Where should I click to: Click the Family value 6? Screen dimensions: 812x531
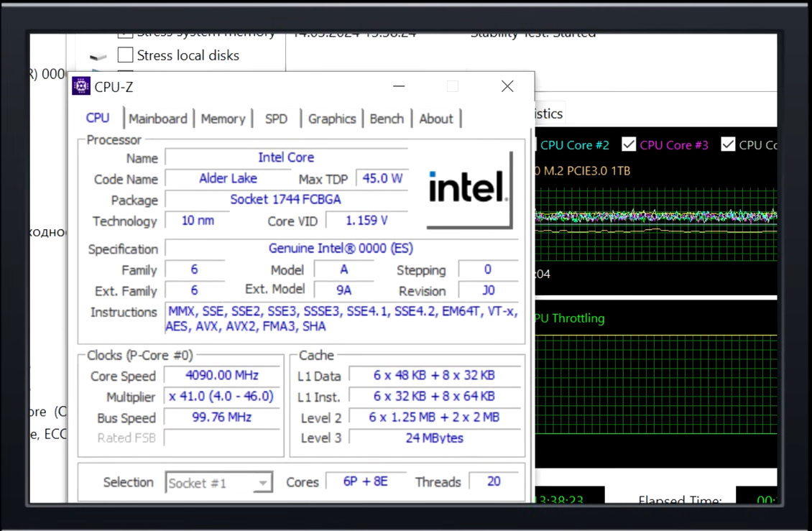click(x=194, y=269)
